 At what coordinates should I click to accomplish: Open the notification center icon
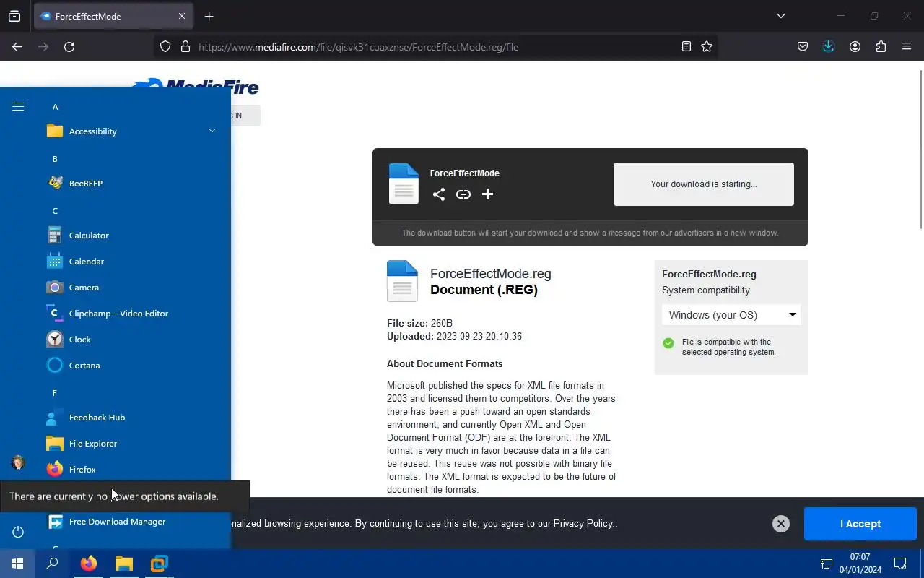click(x=900, y=564)
